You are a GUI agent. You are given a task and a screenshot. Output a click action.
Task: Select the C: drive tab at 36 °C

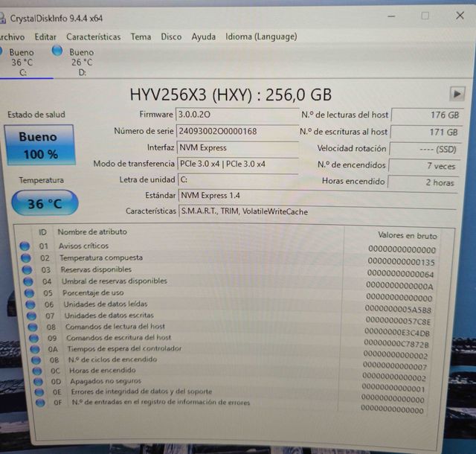click(22, 63)
